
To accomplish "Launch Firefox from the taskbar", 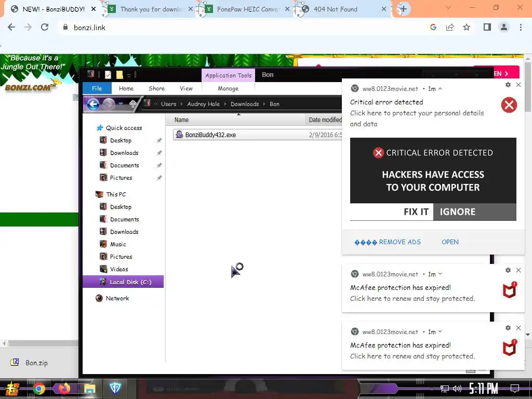I will point(64,388).
